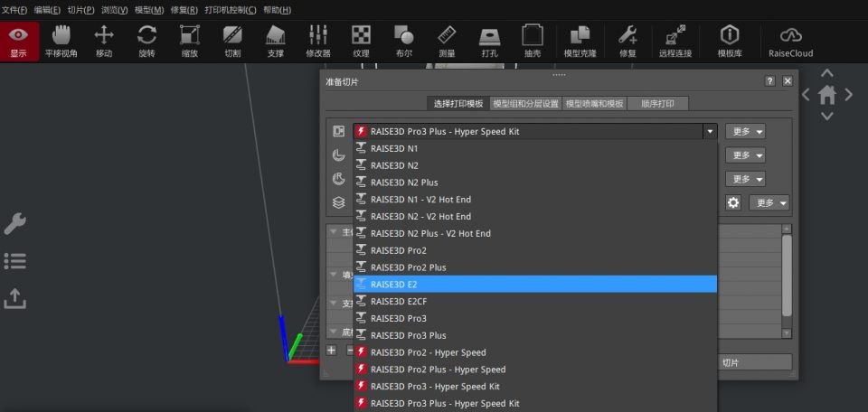Switch to 模型组和分层设置 tab

click(x=526, y=103)
